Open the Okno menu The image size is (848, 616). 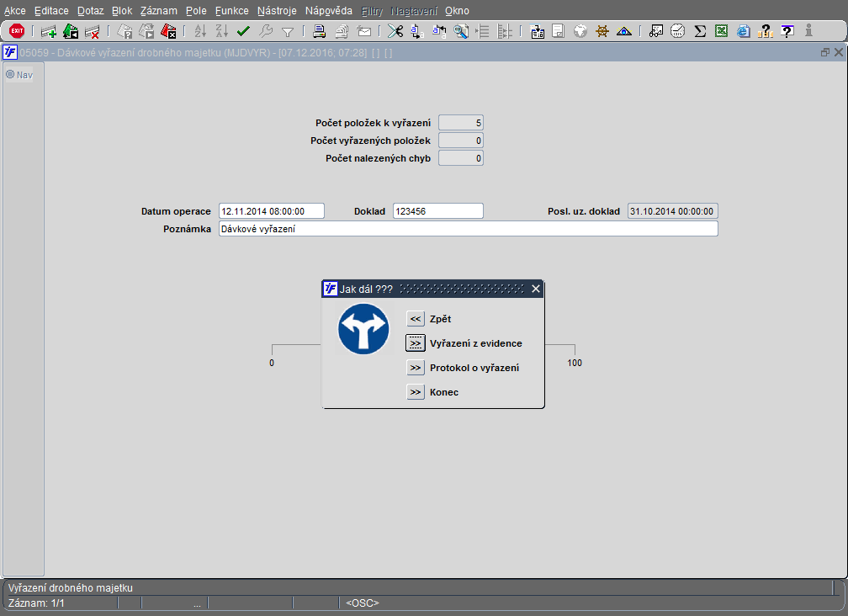[x=457, y=11]
